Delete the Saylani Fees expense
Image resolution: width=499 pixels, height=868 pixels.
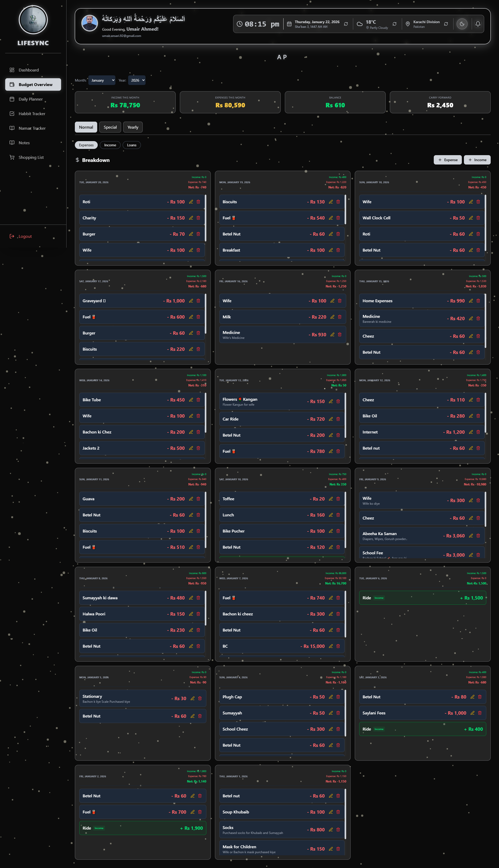tap(480, 713)
